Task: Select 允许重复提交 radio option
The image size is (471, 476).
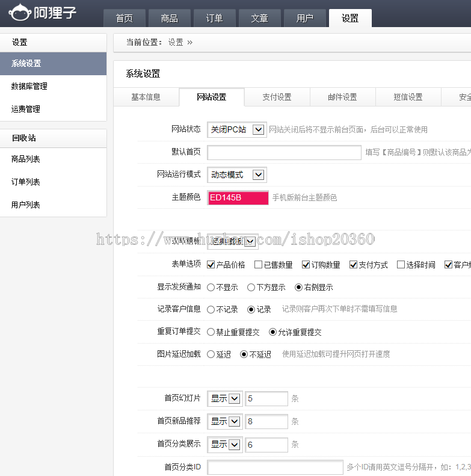Action: (273, 332)
